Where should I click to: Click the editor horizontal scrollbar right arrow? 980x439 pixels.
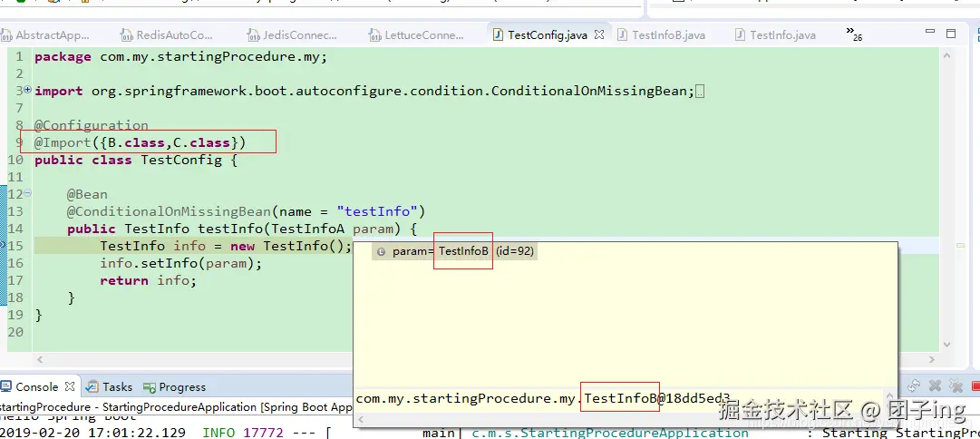(x=932, y=359)
